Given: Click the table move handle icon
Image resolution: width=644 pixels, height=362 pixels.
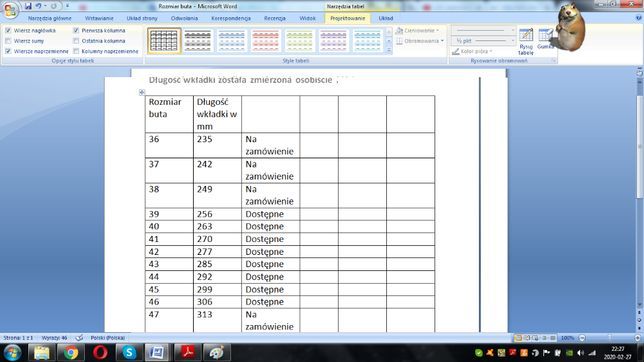Looking at the screenshot, I should tap(142, 92).
